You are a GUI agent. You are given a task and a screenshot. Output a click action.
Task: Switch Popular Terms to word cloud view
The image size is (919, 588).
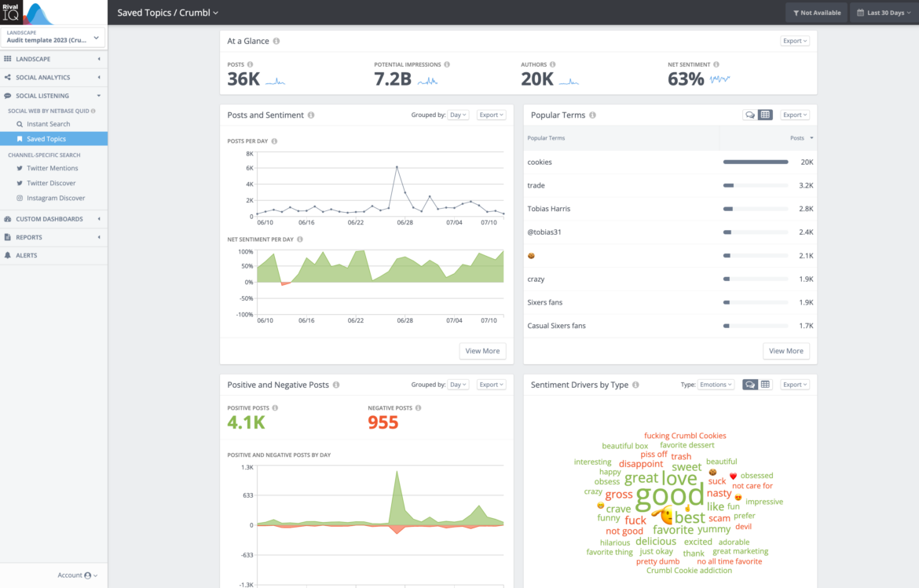point(749,115)
